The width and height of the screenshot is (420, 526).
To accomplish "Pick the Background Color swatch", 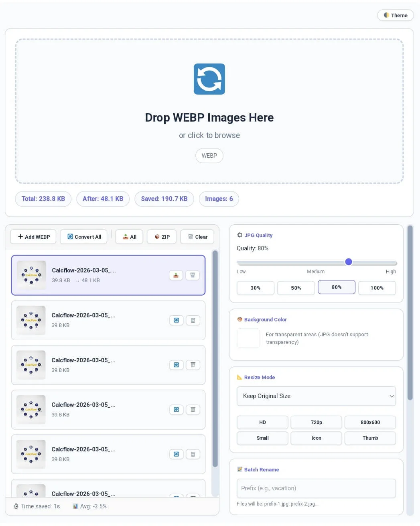I will click(248, 338).
